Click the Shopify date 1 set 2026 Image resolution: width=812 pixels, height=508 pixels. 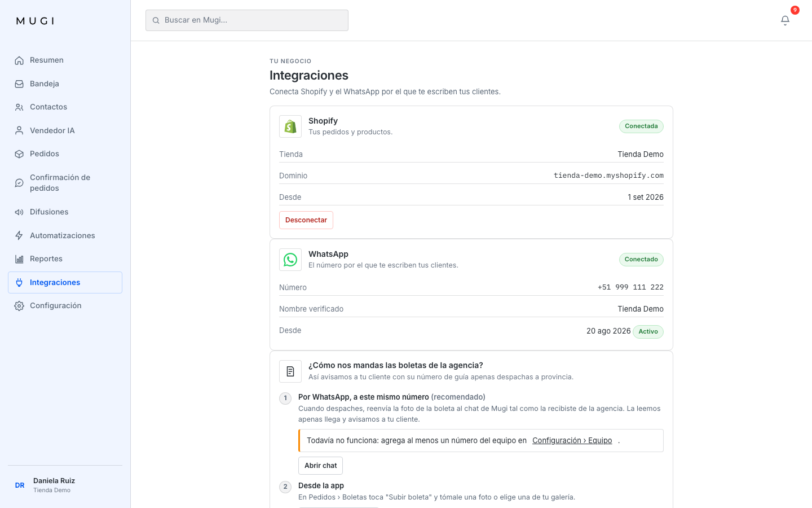[x=646, y=197]
